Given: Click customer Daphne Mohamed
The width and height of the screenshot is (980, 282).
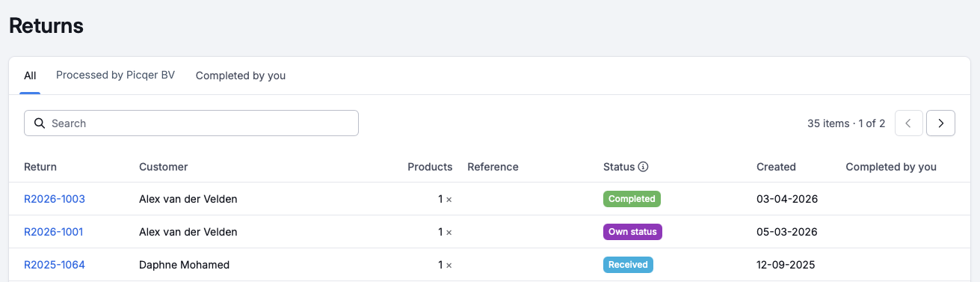Looking at the screenshot, I should pyautogui.click(x=184, y=265).
